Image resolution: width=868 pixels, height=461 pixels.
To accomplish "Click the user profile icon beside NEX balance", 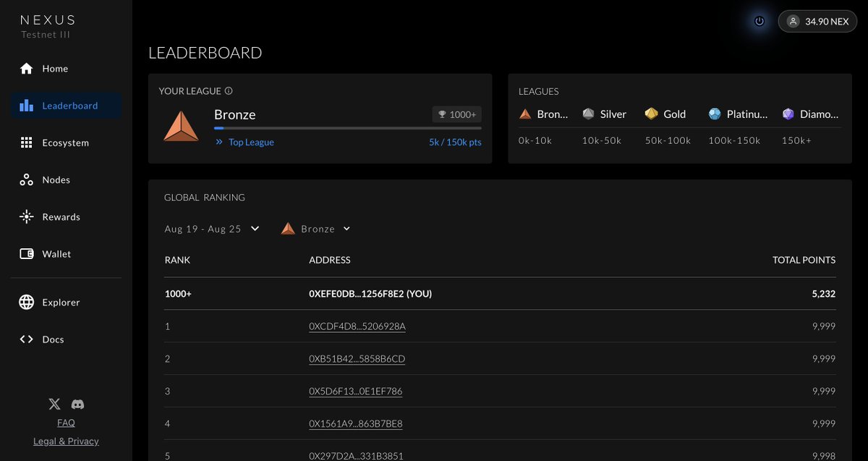I will click(x=793, y=22).
